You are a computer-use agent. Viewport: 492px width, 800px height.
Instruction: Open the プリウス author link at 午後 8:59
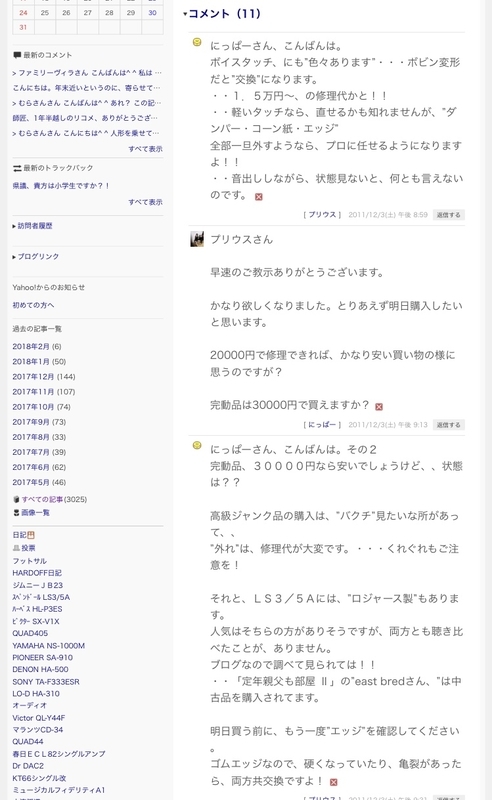[323, 215]
